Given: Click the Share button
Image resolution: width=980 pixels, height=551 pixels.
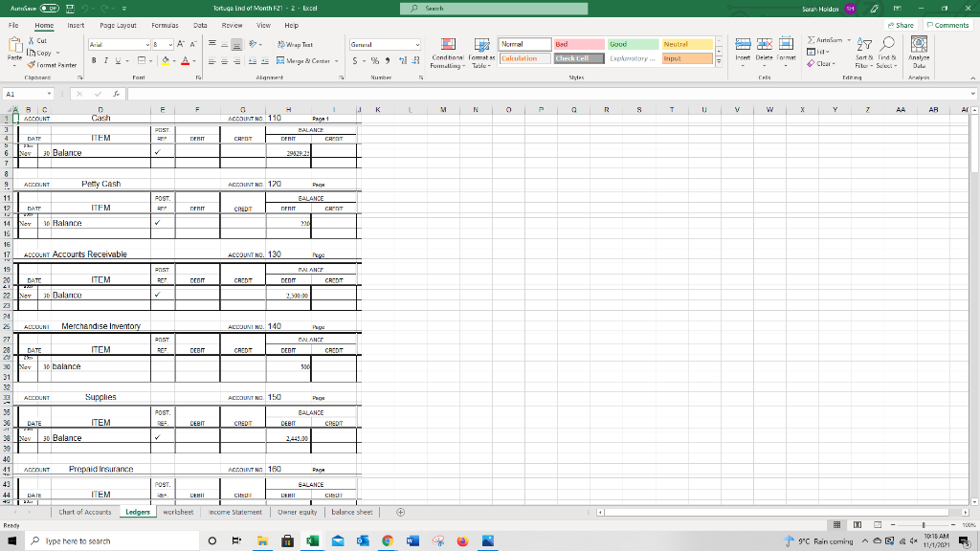Looking at the screenshot, I should click(903, 25).
